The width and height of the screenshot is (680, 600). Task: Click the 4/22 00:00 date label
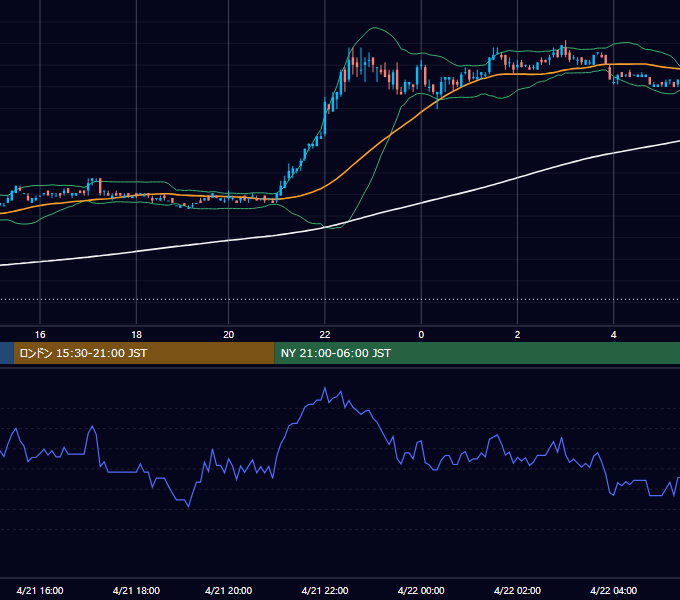click(421, 590)
